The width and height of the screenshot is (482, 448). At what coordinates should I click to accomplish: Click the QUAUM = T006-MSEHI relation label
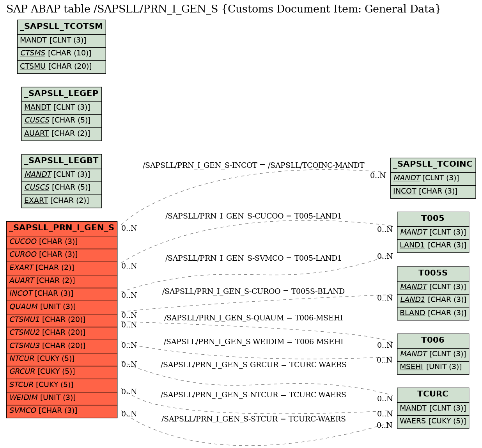[253, 318]
